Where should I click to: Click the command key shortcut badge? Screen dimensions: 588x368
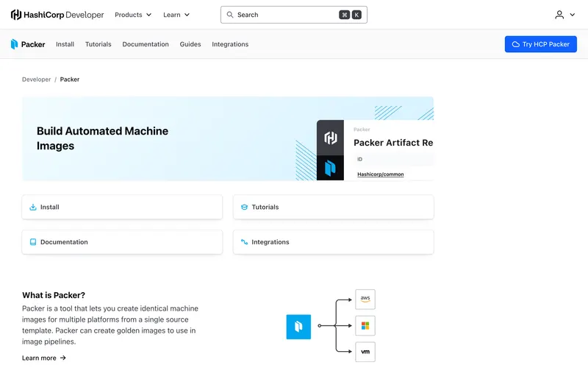[x=344, y=15]
